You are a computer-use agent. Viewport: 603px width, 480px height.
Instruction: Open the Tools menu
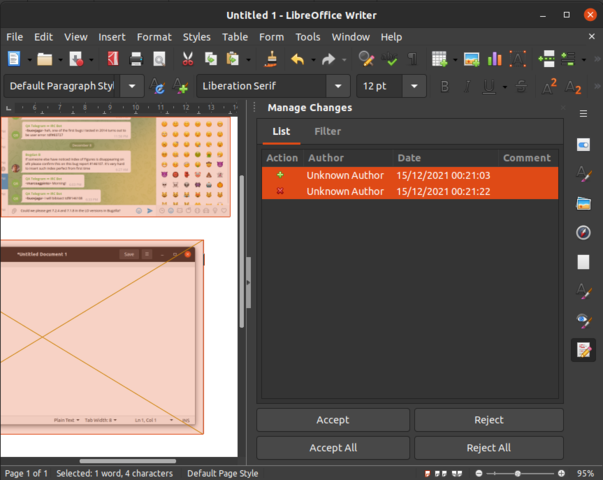pyautogui.click(x=308, y=37)
